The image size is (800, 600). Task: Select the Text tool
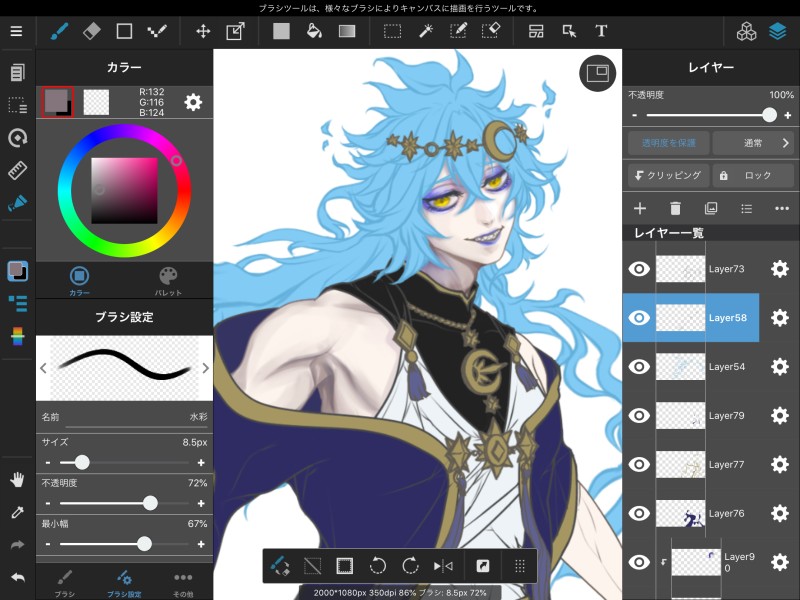(x=601, y=31)
